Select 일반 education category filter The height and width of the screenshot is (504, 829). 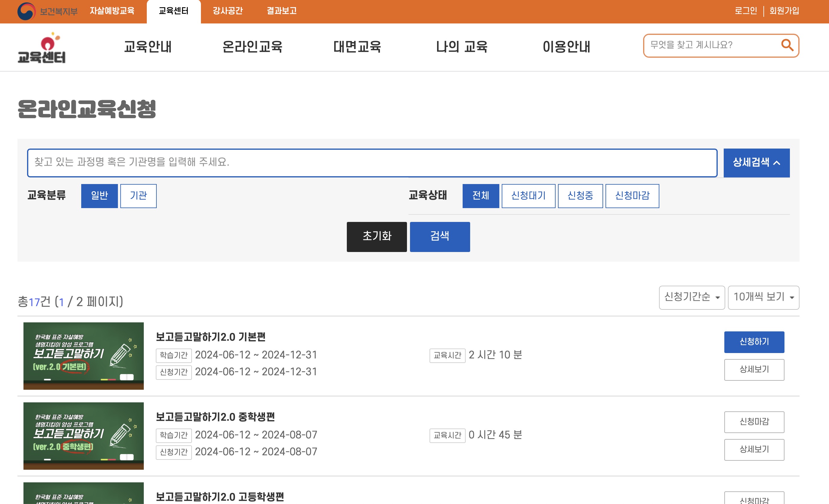99,196
